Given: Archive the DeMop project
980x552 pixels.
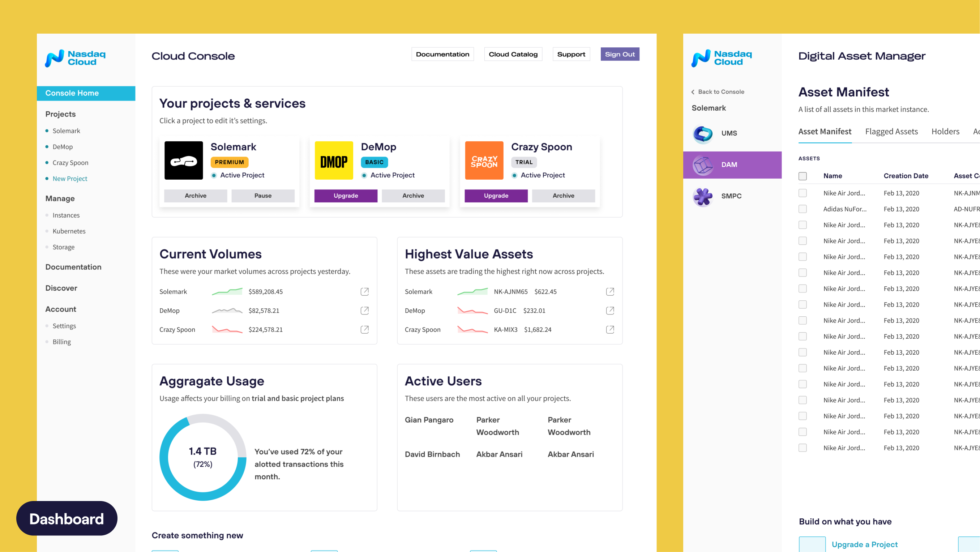Looking at the screenshot, I should coord(413,196).
